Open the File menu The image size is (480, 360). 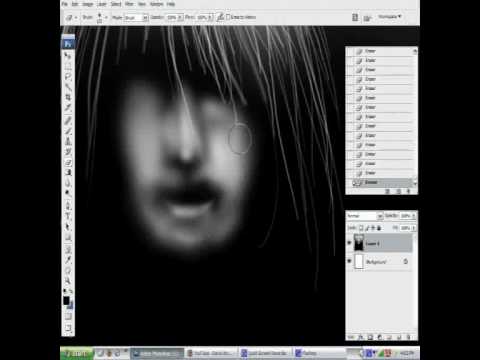[x=65, y=4]
